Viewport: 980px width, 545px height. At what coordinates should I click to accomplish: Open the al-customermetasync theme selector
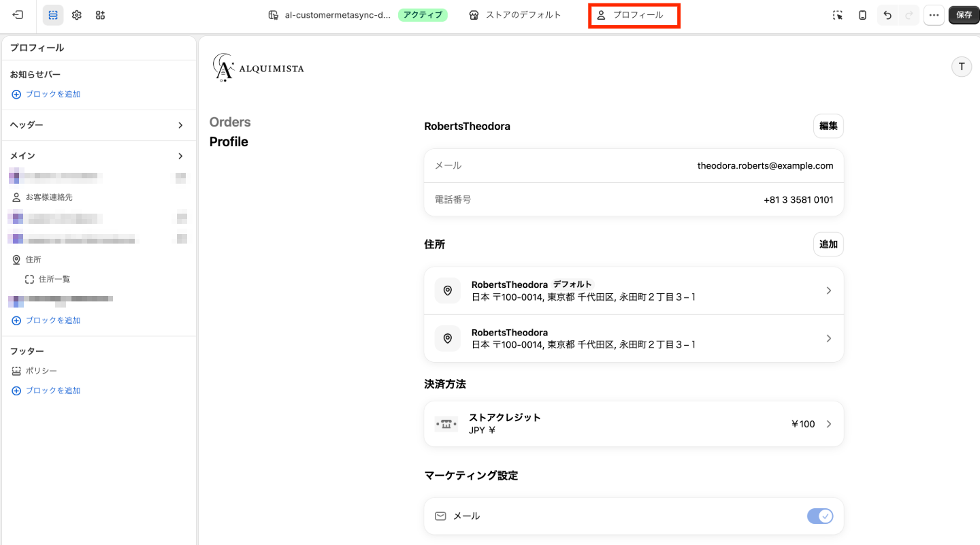(330, 15)
